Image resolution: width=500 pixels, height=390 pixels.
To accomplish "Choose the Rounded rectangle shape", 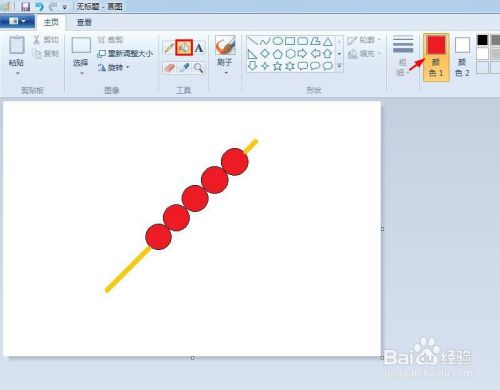I will [x=303, y=41].
